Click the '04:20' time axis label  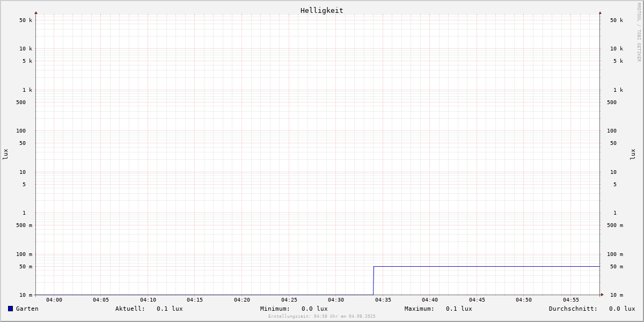click(x=242, y=300)
